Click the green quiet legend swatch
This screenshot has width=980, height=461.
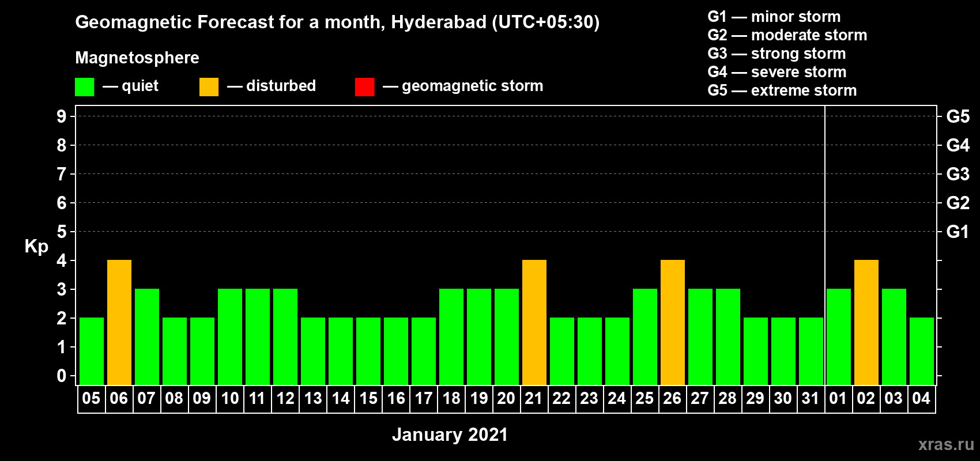point(84,87)
